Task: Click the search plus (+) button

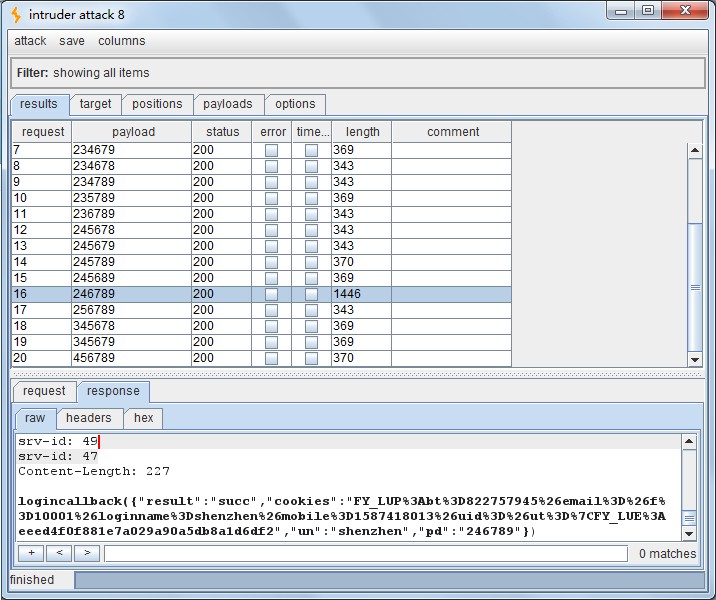Action: [x=31, y=553]
